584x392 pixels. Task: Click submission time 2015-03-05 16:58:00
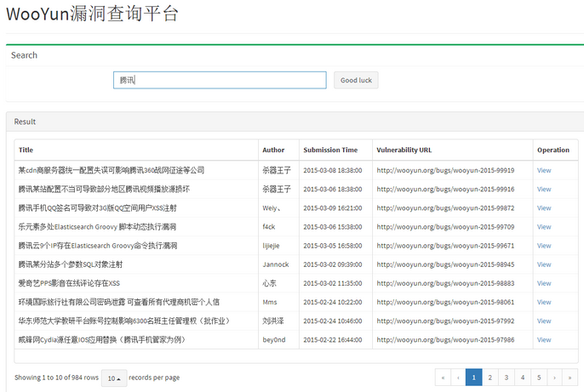333,246
